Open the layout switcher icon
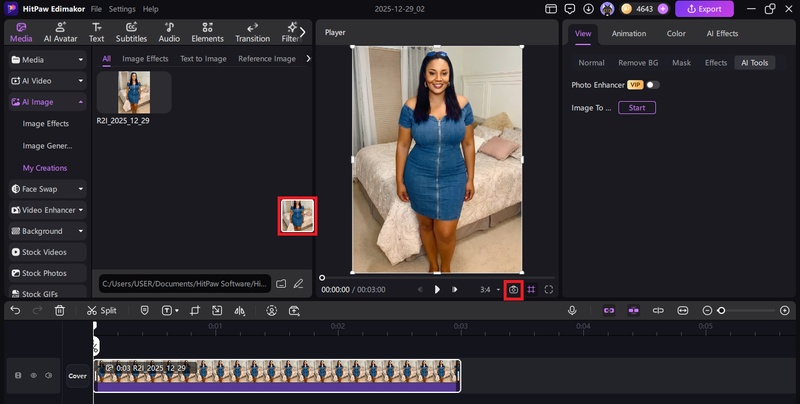Viewport: 800px width, 404px height. (x=551, y=9)
